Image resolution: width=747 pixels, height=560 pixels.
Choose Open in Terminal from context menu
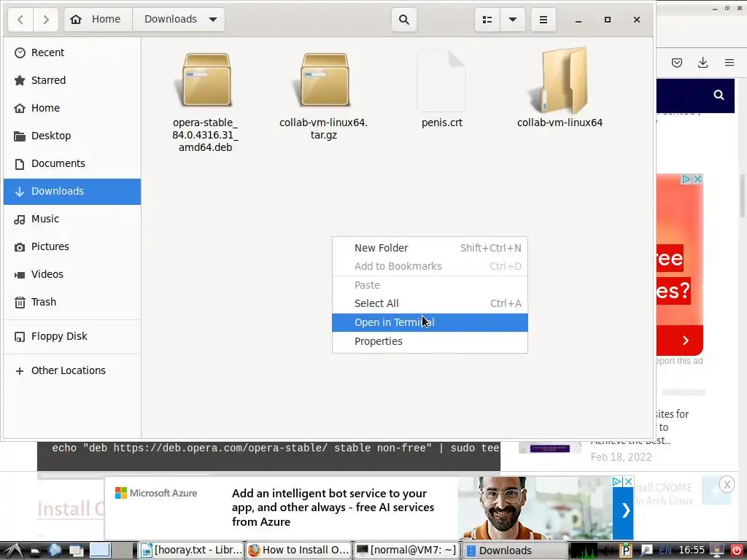click(x=430, y=322)
